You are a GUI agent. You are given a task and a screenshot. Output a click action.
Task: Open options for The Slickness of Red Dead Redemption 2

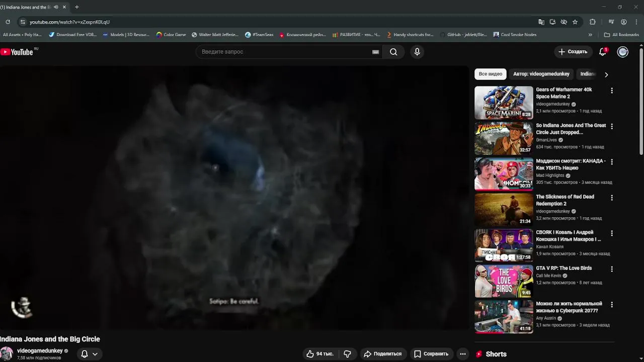pos(612,198)
